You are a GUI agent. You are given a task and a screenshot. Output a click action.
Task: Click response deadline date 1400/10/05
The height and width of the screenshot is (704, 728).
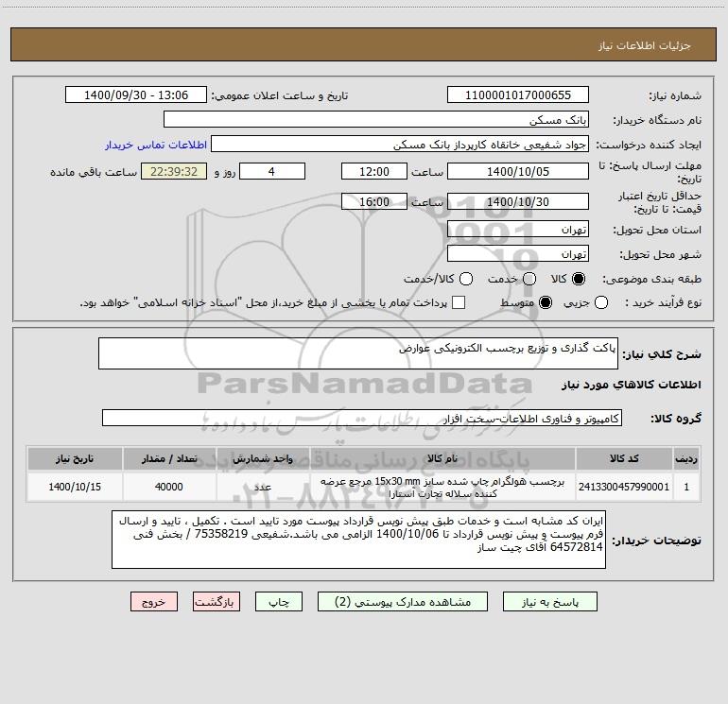click(x=518, y=171)
